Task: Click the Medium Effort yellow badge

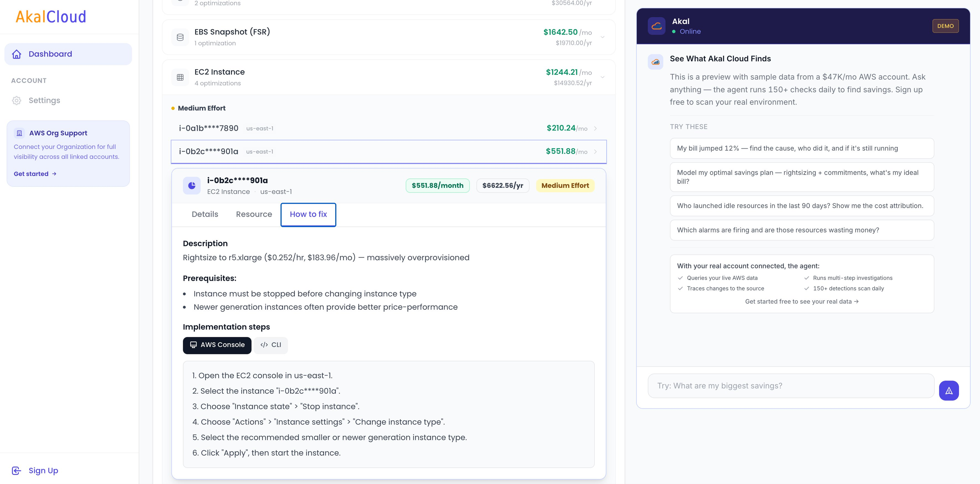Action: coord(565,186)
